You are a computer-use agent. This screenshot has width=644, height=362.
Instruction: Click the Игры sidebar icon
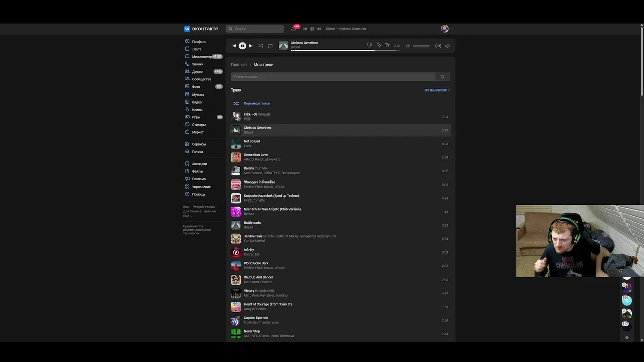coord(187,117)
